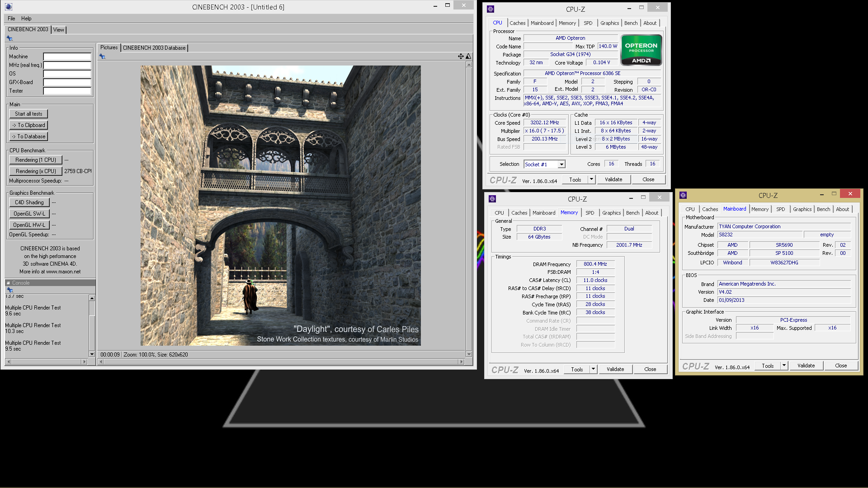Open Bench tab in top CPU-Z window
This screenshot has height=488, width=868.
point(631,23)
